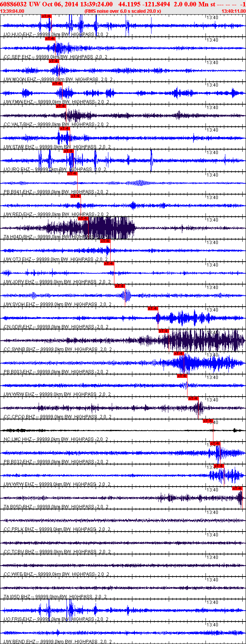Click the red pick flag on RED trace
The image size is (246, 644).
[x=75, y=196]
